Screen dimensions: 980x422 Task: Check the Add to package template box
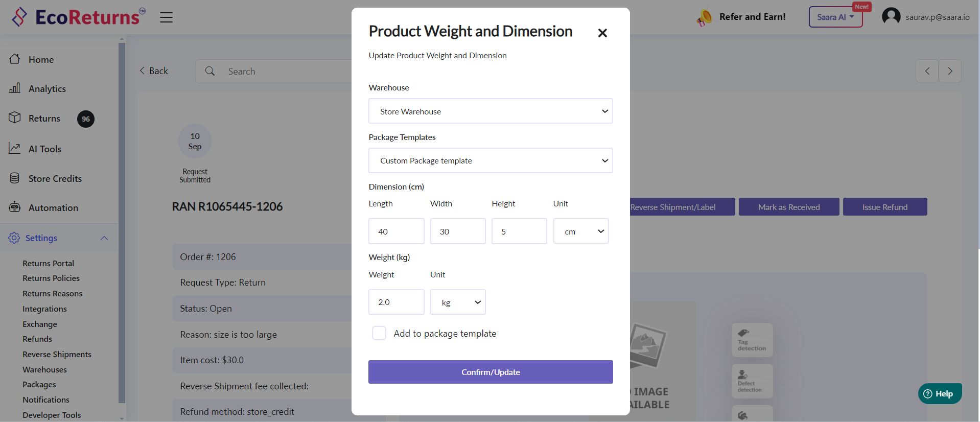pos(379,334)
